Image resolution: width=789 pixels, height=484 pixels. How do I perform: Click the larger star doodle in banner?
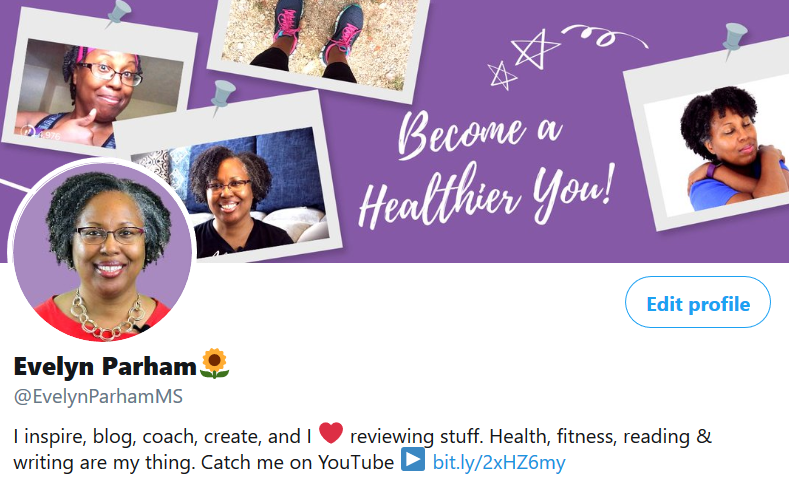pos(534,49)
